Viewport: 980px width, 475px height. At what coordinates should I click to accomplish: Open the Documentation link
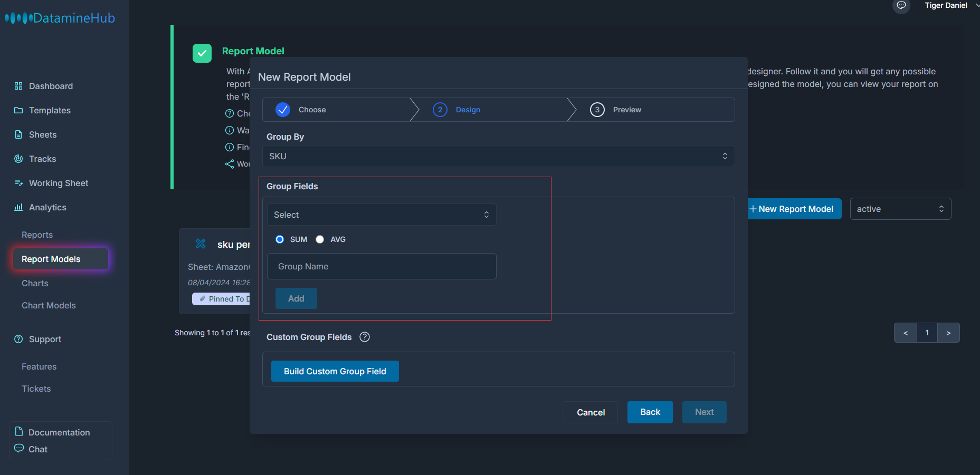[59, 432]
